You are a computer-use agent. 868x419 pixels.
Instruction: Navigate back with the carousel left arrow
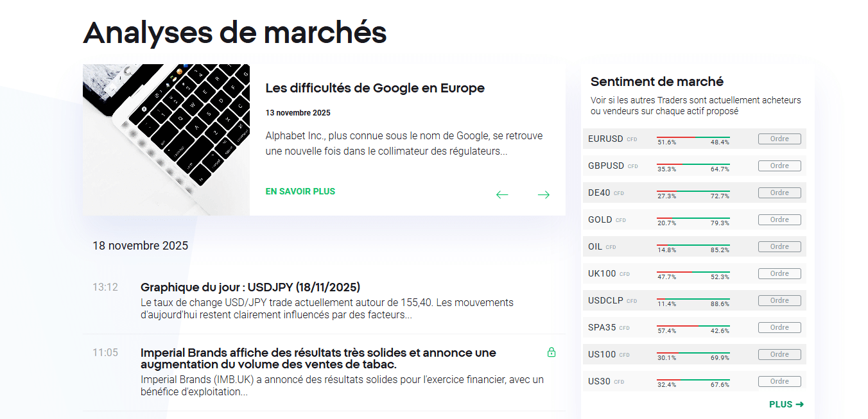tap(502, 194)
